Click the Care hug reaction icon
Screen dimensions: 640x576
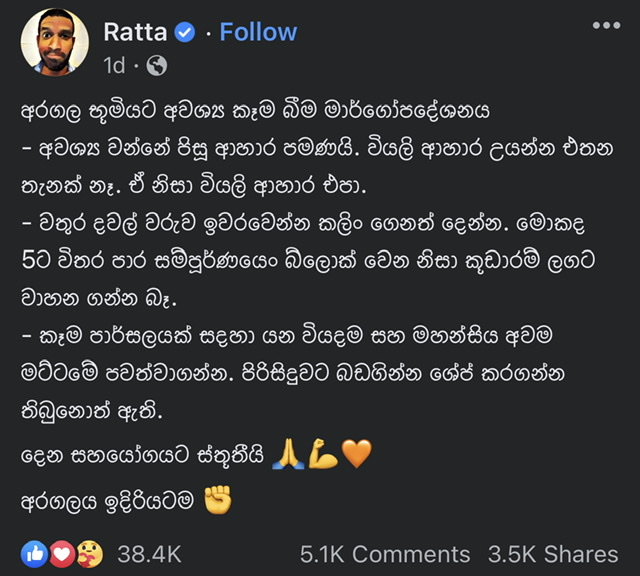point(89,554)
